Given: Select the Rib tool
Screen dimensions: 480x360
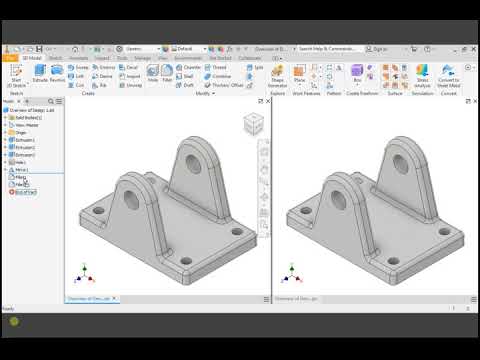Looking at the screenshot, I should pyautogui.click(x=99, y=85).
